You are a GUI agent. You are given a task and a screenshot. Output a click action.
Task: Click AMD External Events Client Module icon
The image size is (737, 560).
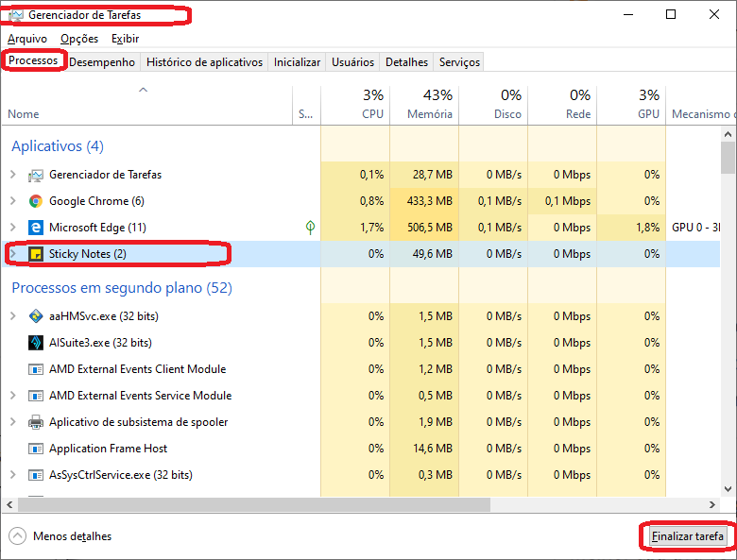point(36,369)
